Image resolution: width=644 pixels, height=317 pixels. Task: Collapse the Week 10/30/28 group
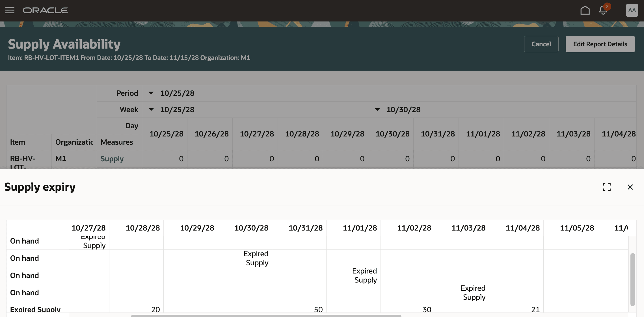pos(377,110)
